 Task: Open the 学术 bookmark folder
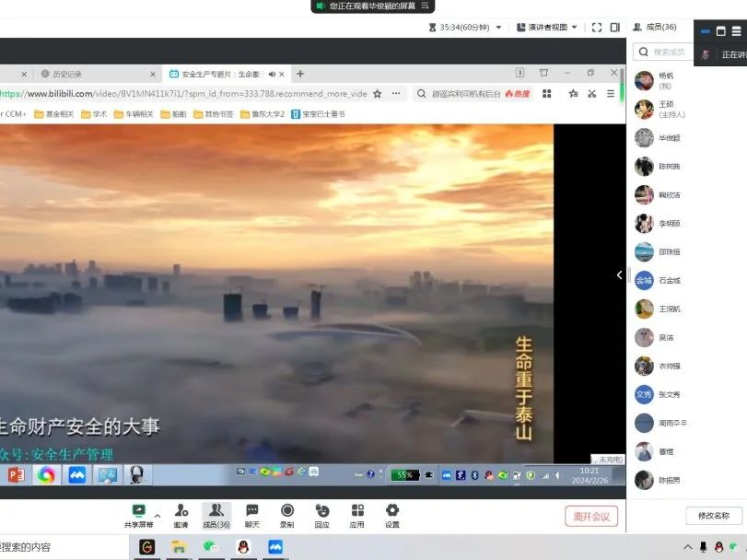[94, 114]
